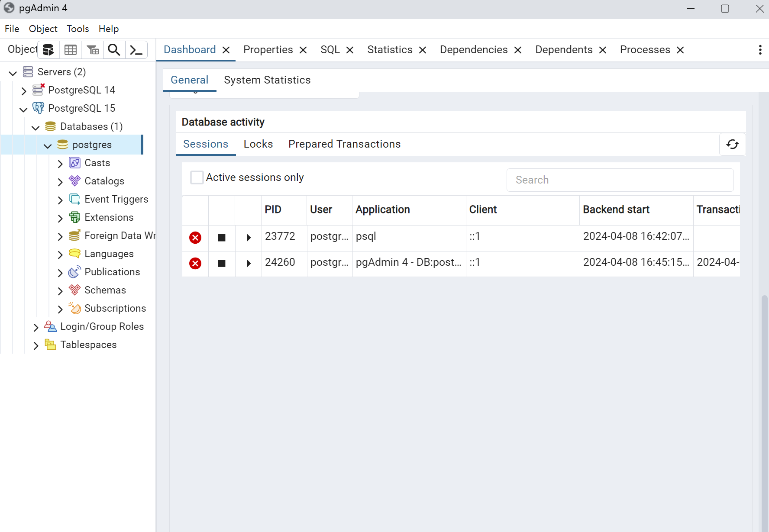The image size is (769, 532).
Task: Click the Query Tool database icon
Action: pos(48,50)
